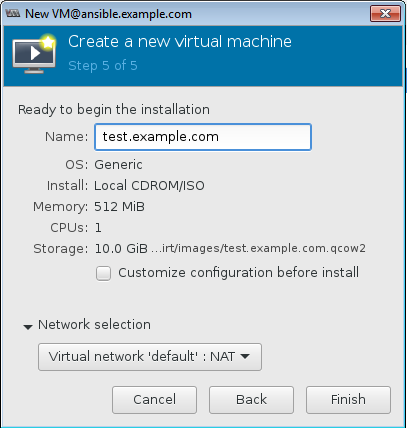Click the 'Create a new virtual machine' heading
Viewport: 407px width, 428px height.
(x=180, y=42)
